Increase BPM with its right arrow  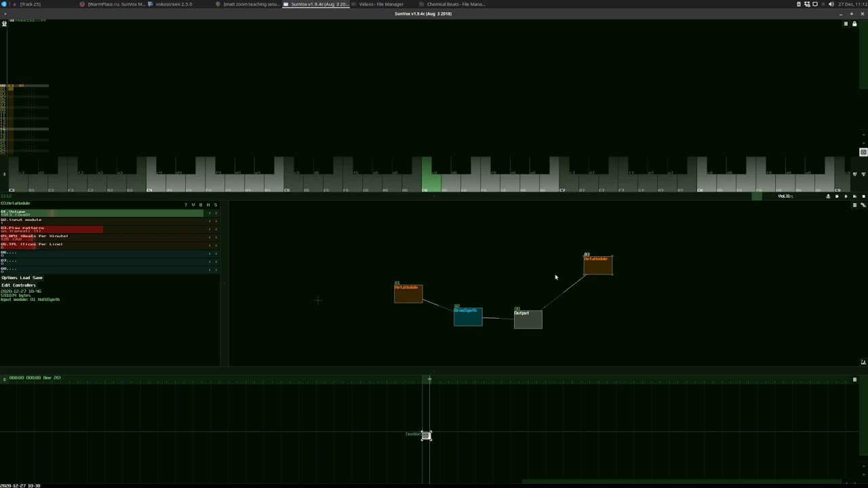216,237
